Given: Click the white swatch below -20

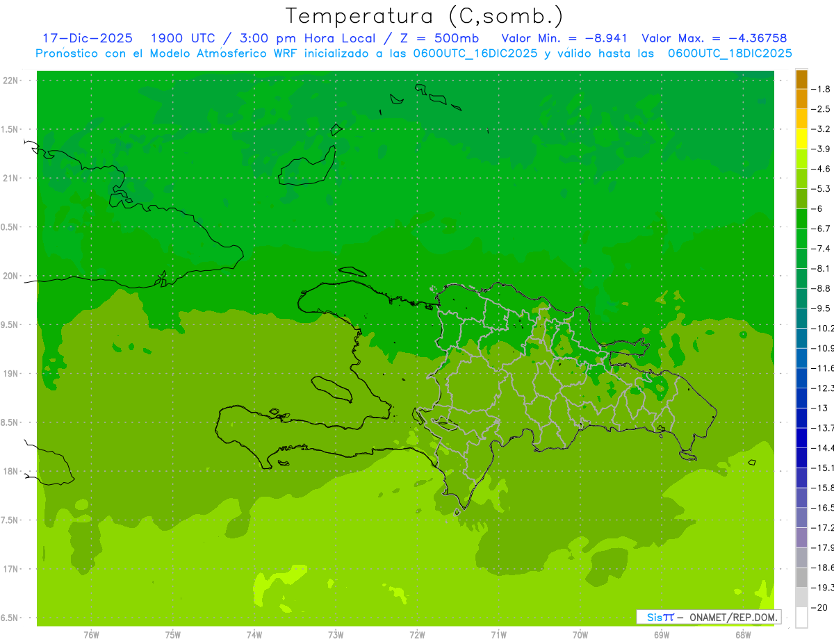Looking at the screenshot, I should click(801, 618).
